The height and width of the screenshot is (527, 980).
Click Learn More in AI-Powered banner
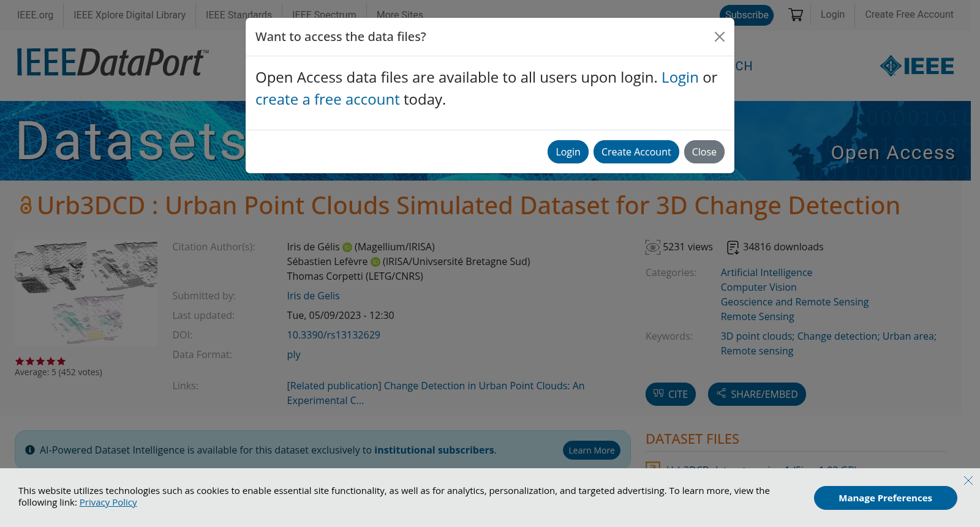tap(591, 450)
